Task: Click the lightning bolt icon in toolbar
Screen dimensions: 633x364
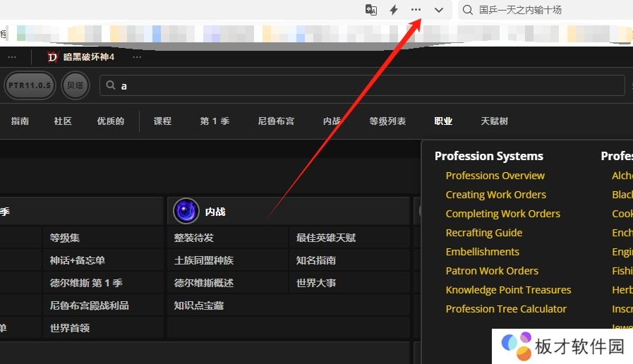Action: point(394,10)
